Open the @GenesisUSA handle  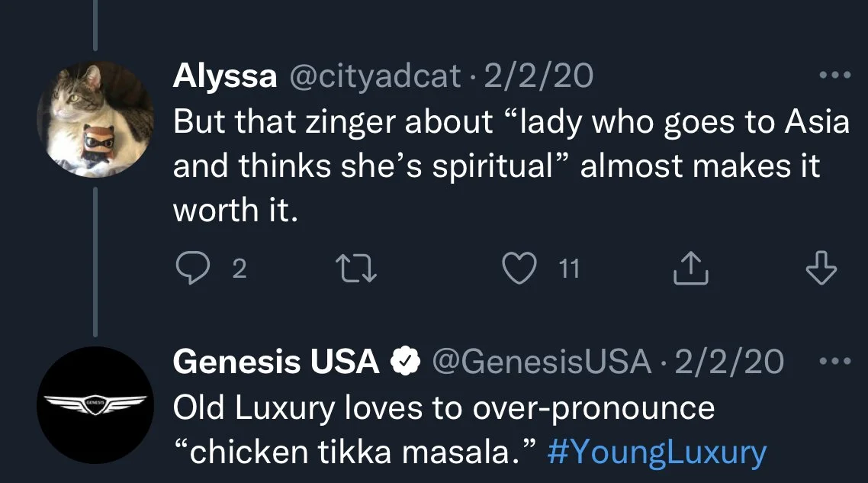541,361
